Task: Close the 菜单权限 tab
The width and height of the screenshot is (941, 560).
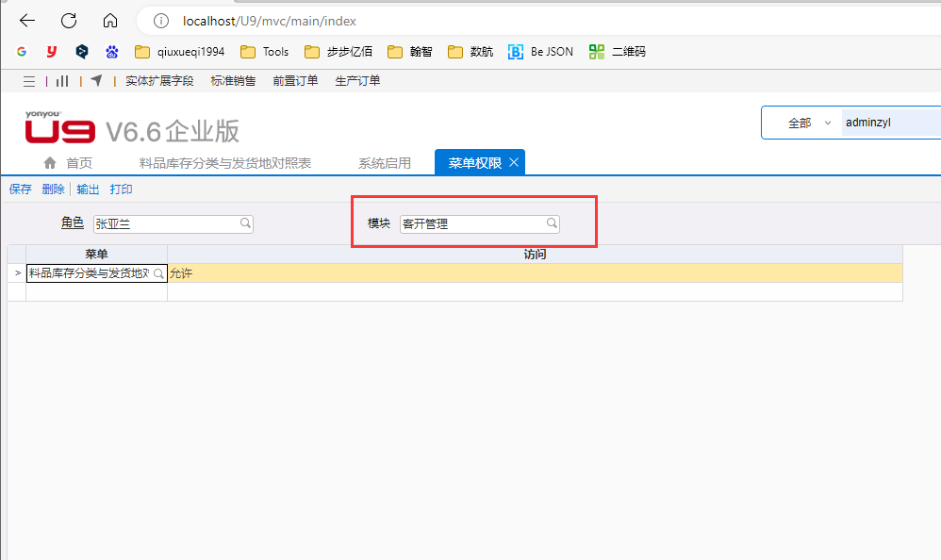Action: click(514, 162)
